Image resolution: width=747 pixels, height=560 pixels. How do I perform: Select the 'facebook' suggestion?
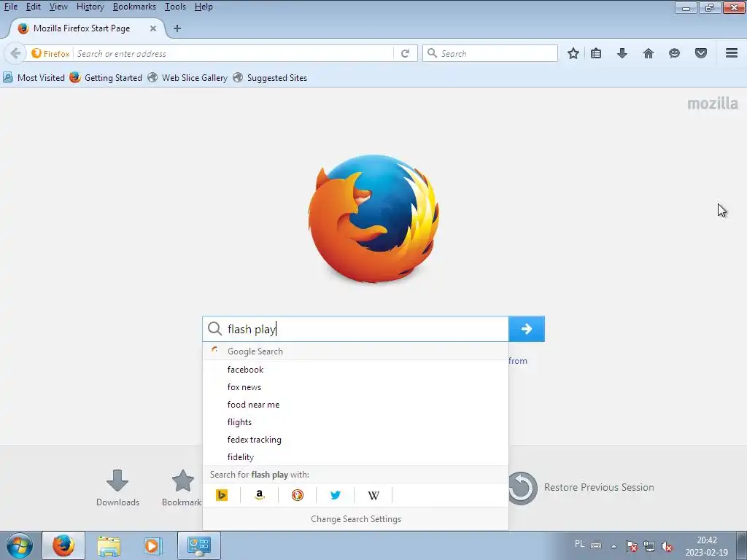355,370
